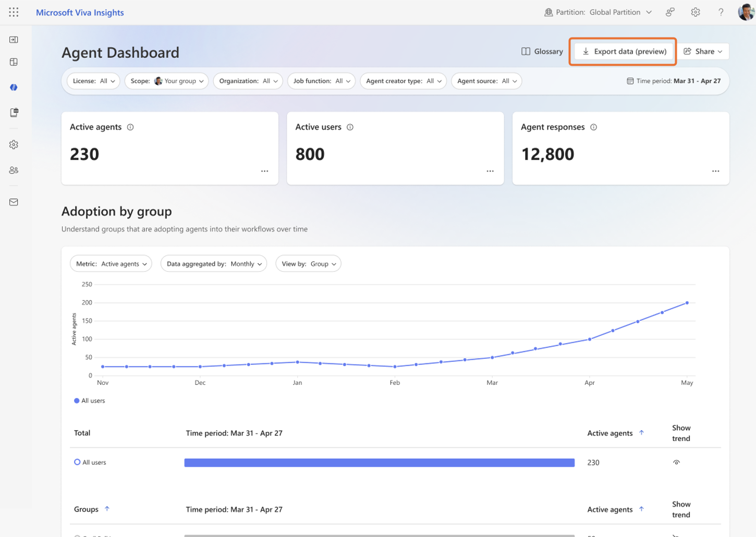Open the License filter dropdown
This screenshot has width=756, height=537.
point(94,81)
